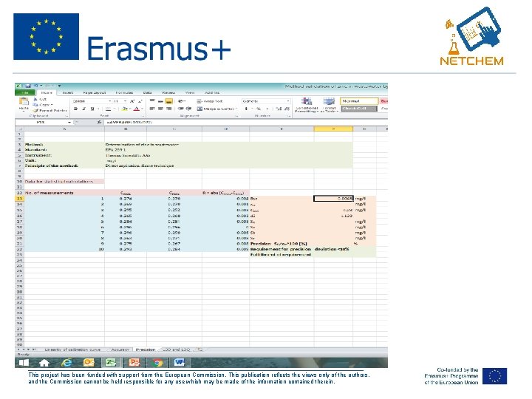This screenshot has height=399, width=532.
Task: Open the Accuracy worksheet tab
Action: [x=120, y=349]
